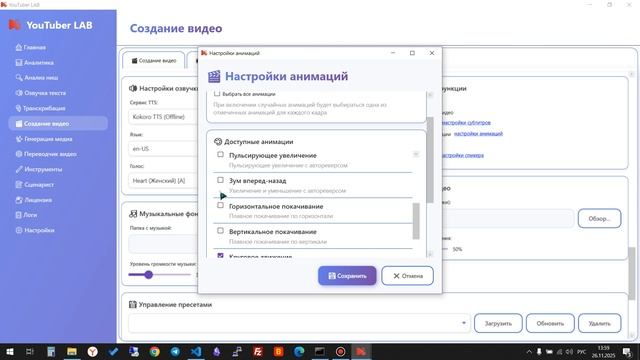Open the notification center icon in tray
This screenshot has width=640, height=360.
tap(627, 351)
